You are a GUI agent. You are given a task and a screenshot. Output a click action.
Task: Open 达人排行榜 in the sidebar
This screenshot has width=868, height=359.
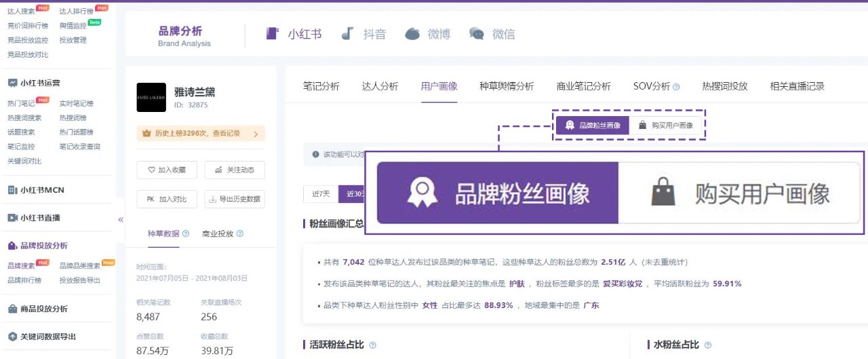click(x=77, y=11)
